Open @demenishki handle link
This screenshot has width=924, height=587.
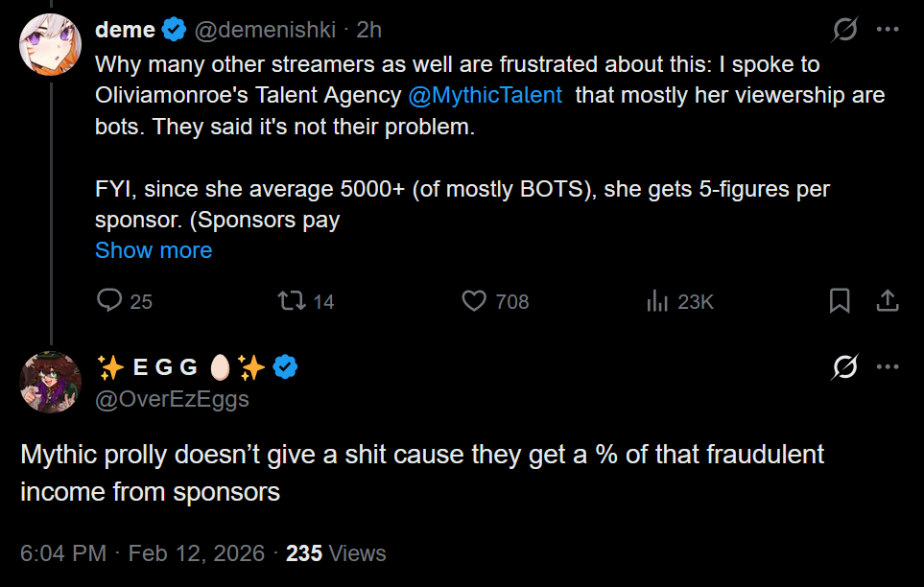pos(266,30)
